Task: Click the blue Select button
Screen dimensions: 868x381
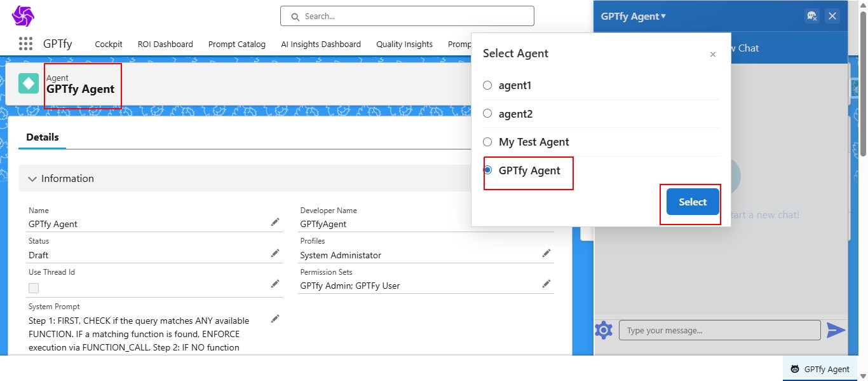Action: click(x=692, y=202)
